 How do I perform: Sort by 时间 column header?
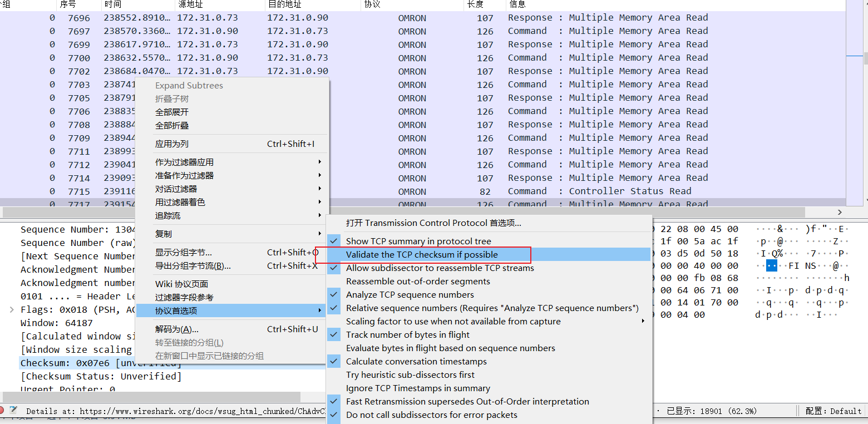click(x=137, y=4)
